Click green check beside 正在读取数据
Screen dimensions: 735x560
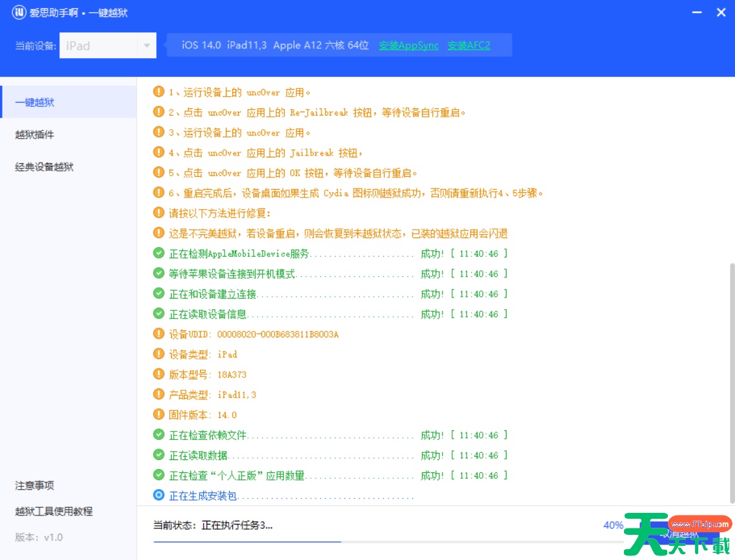coord(159,455)
